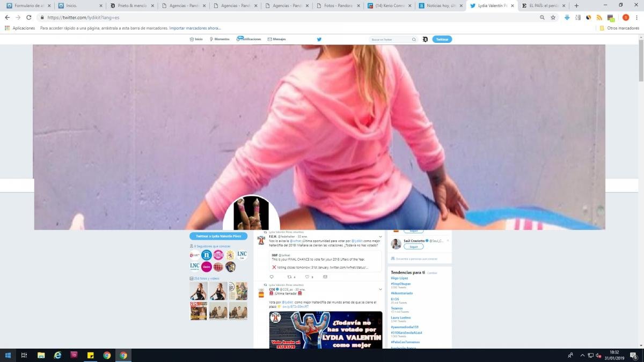Open trend Iñigo López
Viewport: 644px width, 362px height.
tap(399, 278)
